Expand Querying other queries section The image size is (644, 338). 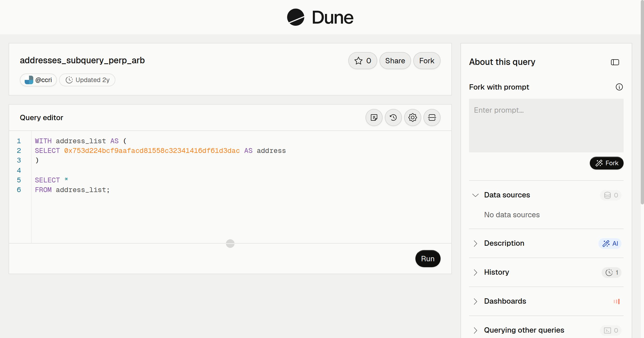pos(475,330)
